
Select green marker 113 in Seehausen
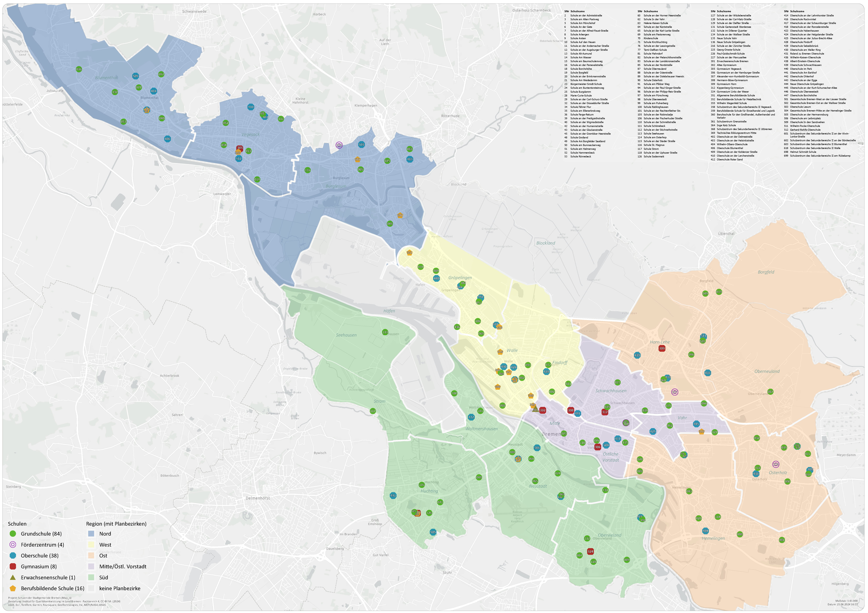point(385,332)
